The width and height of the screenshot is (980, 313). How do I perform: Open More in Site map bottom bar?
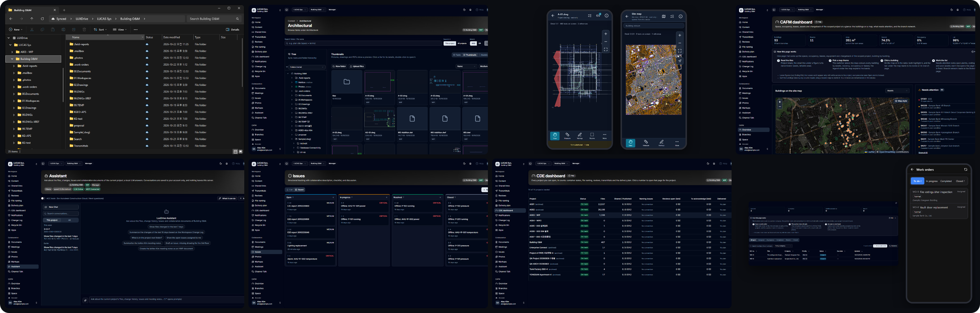(x=677, y=143)
